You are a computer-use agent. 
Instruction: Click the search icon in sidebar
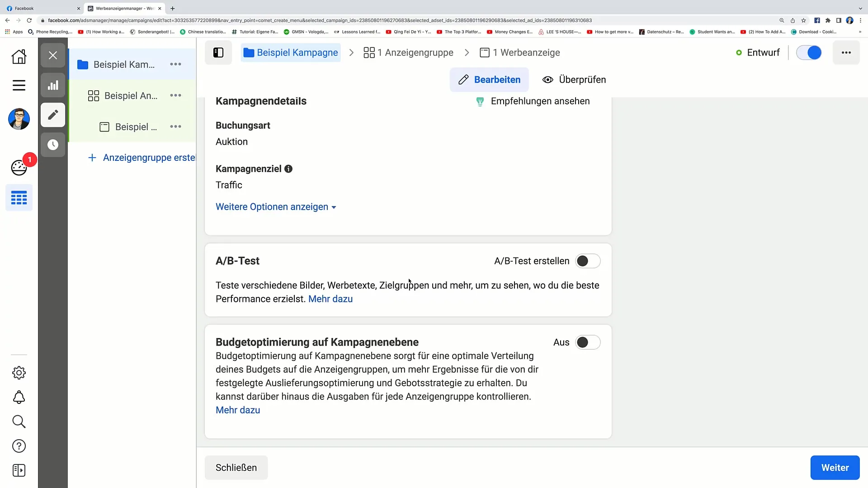[x=19, y=421]
